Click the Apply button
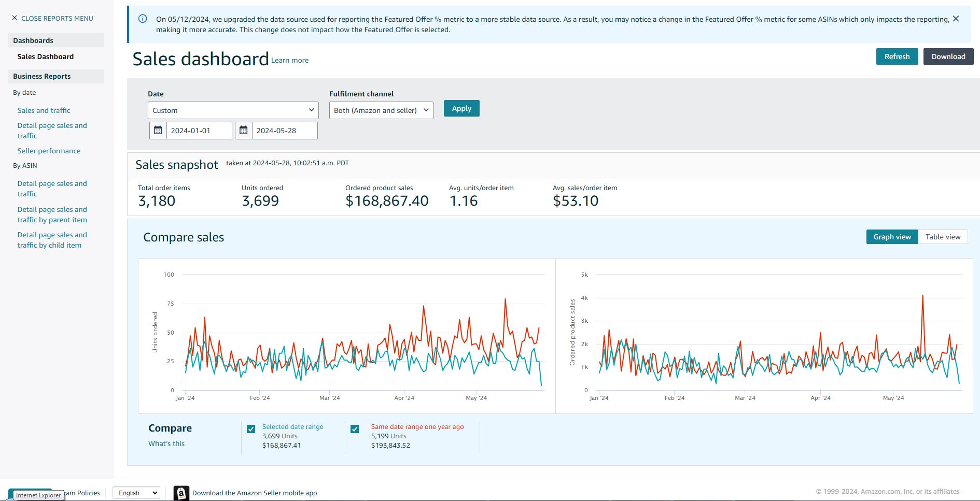The width and height of the screenshot is (980, 501). [x=461, y=108]
